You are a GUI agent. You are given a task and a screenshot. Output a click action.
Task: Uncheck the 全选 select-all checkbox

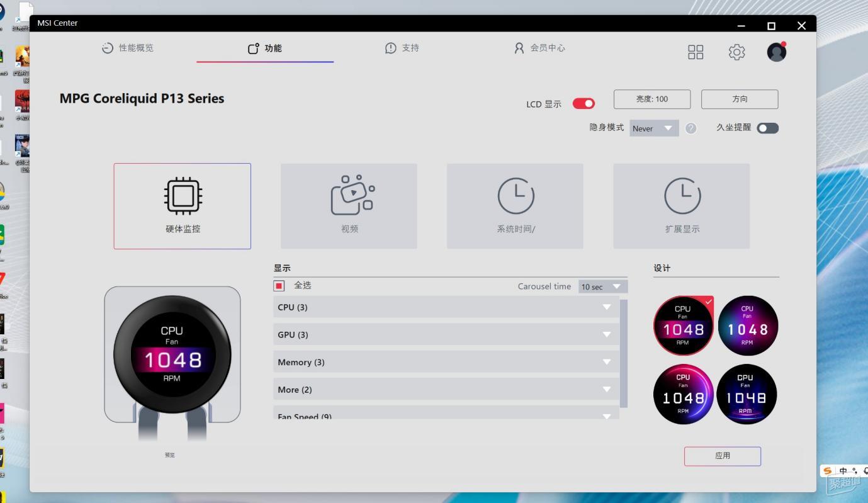point(279,286)
